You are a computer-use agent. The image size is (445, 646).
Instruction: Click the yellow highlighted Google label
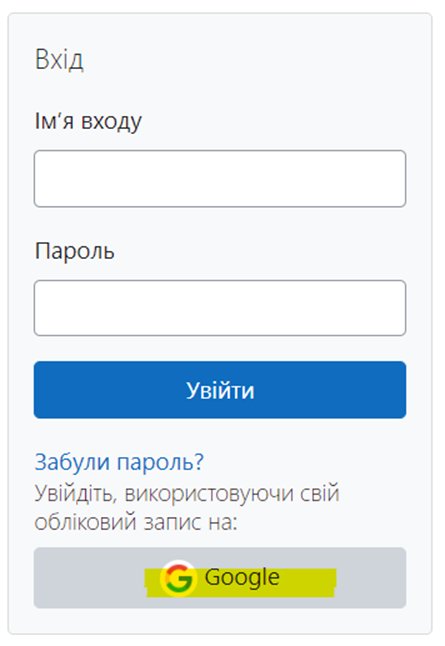[x=241, y=582]
